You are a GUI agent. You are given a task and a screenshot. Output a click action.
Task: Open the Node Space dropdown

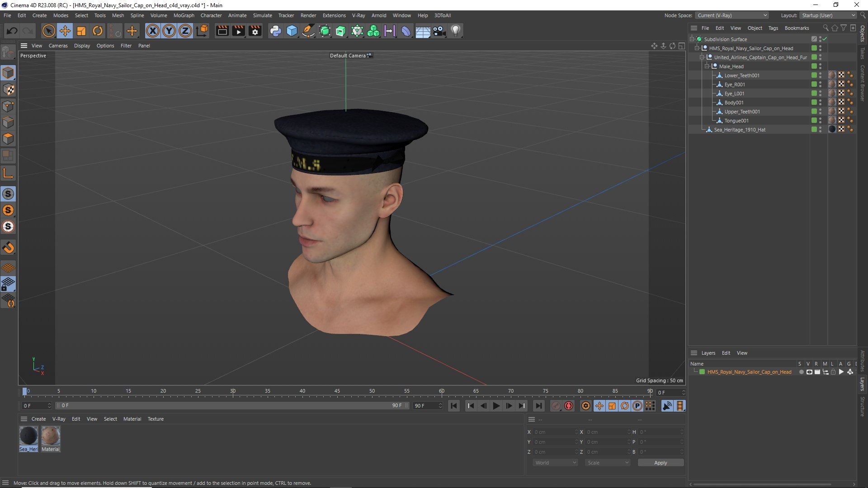point(732,15)
